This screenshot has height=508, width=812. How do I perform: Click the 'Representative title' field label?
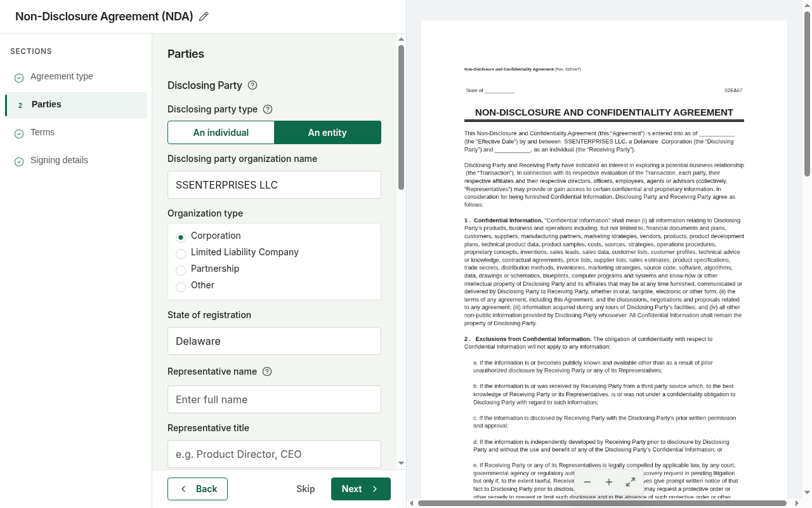(x=208, y=428)
